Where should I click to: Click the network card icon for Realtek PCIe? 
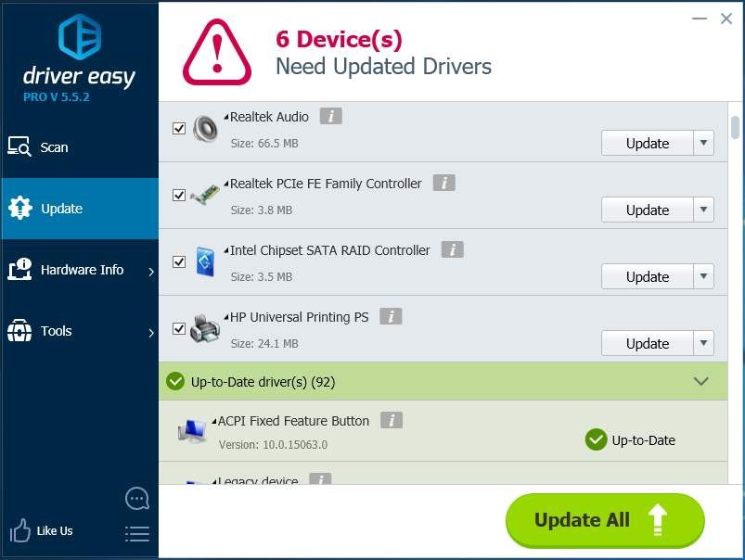pos(205,195)
